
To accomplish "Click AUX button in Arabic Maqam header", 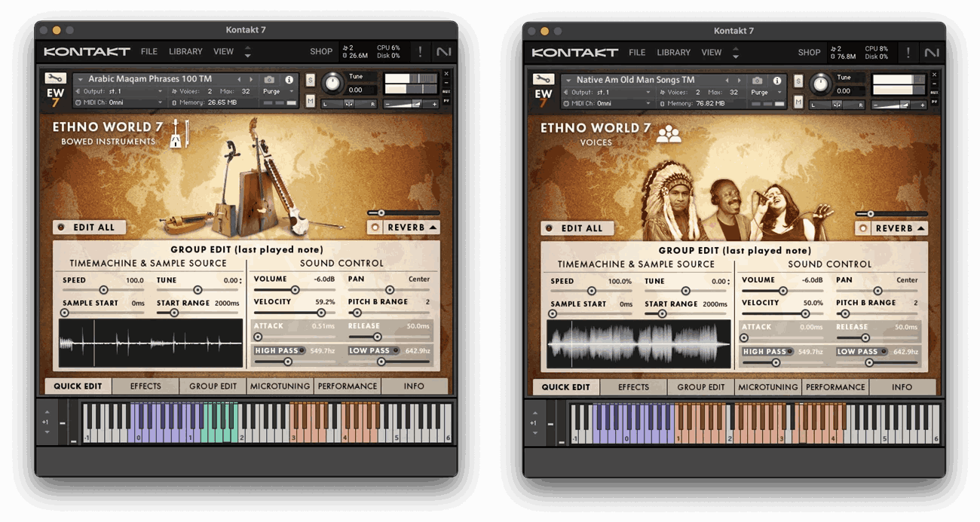I will tap(446, 91).
